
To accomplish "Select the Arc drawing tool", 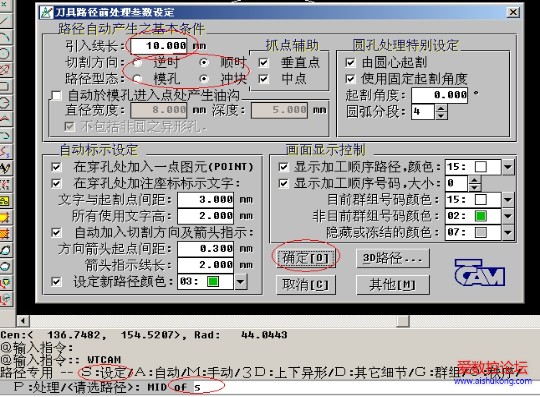I will pos(5,37).
